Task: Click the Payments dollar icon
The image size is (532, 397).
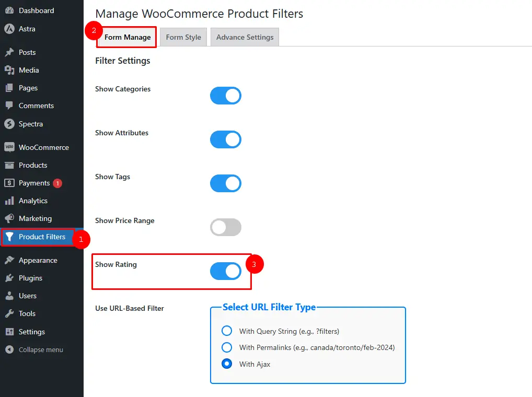Action: pos(9,183)
